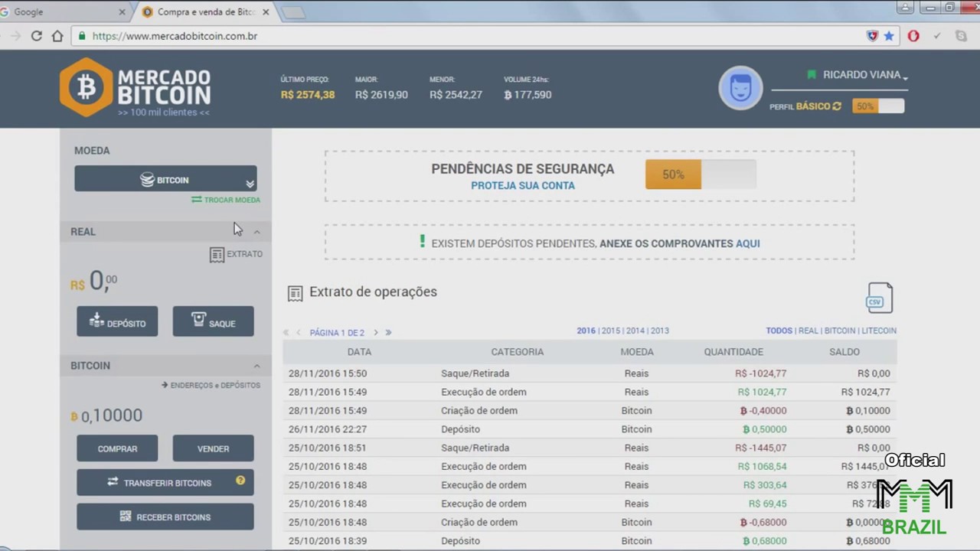Open the user avatar profile picture

[x=740, y=87]
